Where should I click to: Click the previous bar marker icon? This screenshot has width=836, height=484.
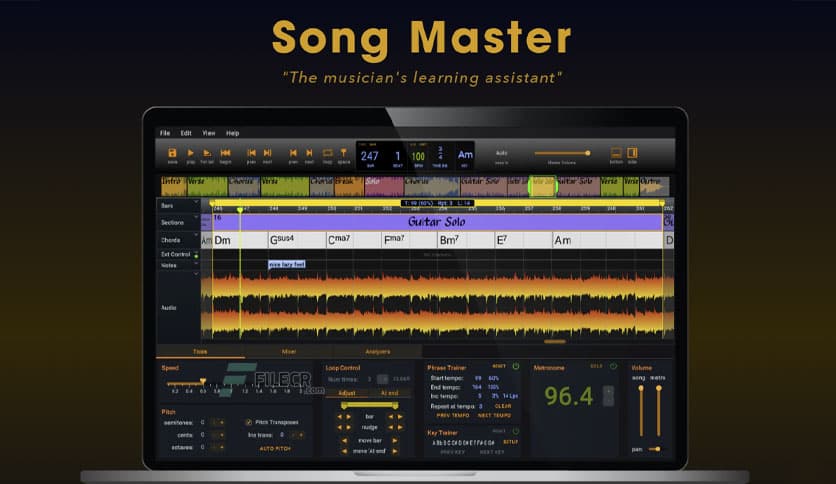click(293, 153)
